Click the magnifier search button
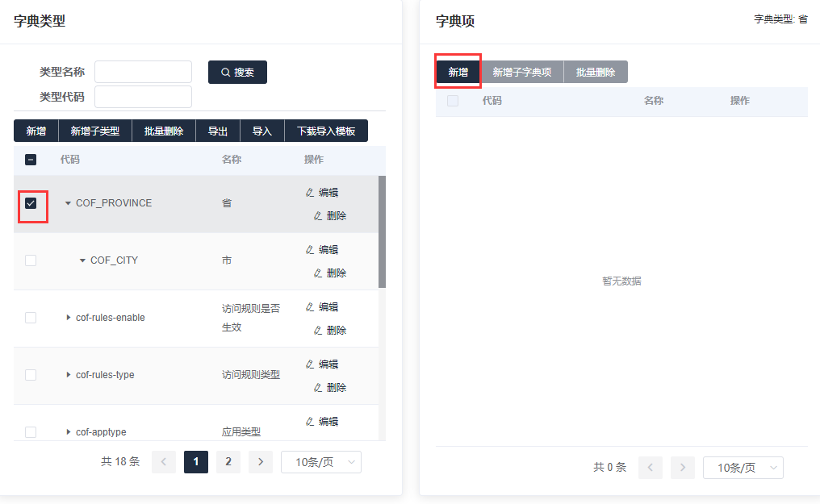The width and height of the screenshot is (820, 504). 237,73
